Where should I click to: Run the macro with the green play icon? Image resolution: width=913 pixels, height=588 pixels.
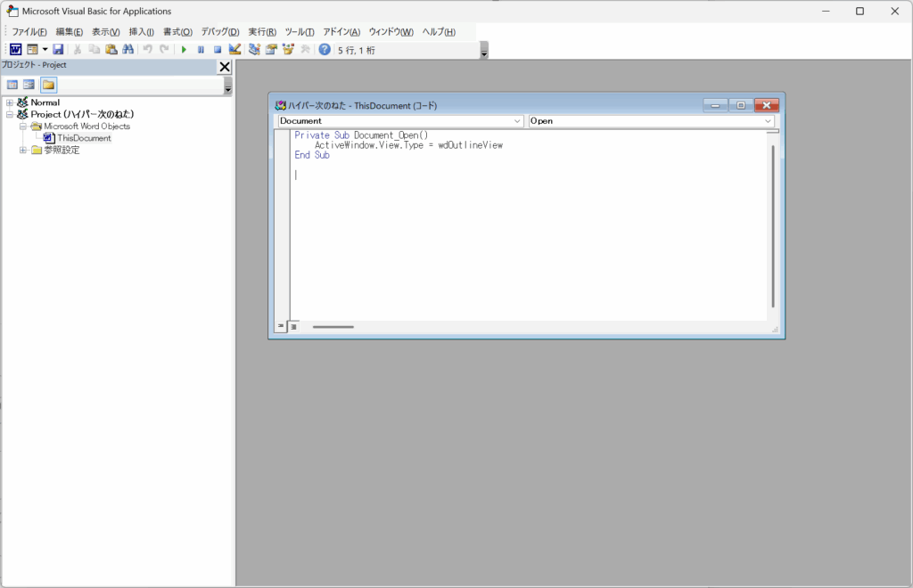pyautogui.click(x=185, y=50)
